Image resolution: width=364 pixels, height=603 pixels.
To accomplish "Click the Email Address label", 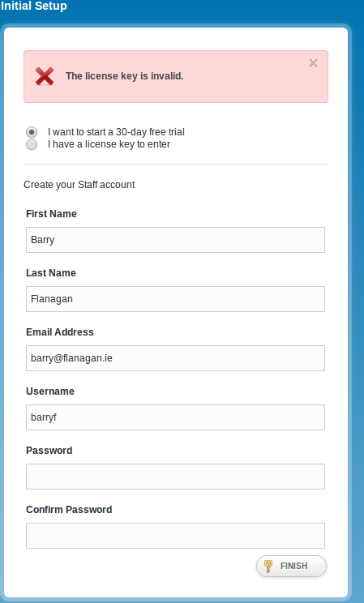I will click(x=60, y=332).
